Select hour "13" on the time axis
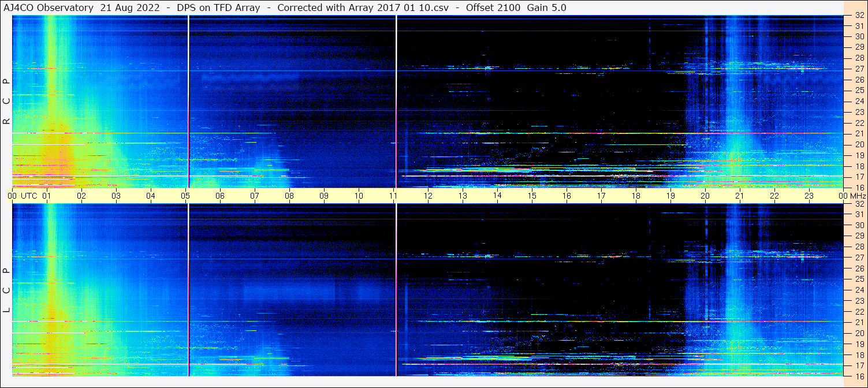This screenshot has width=868, height=388. pyautogui.click(x=463, y=196)
